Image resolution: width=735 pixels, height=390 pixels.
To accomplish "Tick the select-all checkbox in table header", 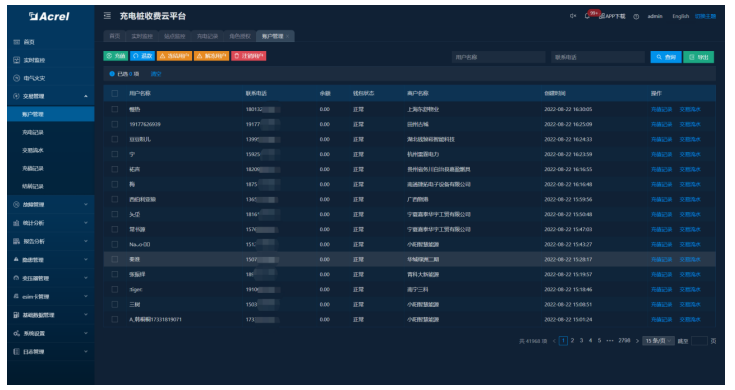I will click(114, 93).
